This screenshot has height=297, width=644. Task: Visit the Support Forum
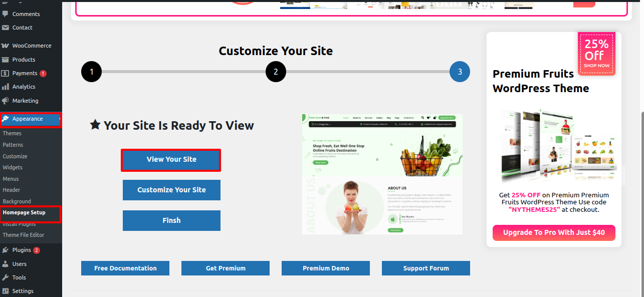(426, 268)
